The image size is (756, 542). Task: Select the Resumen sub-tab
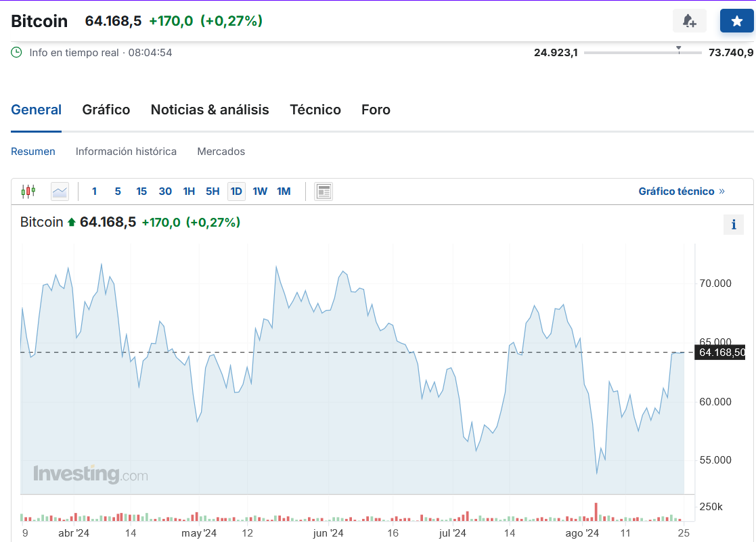coord(32,152)
